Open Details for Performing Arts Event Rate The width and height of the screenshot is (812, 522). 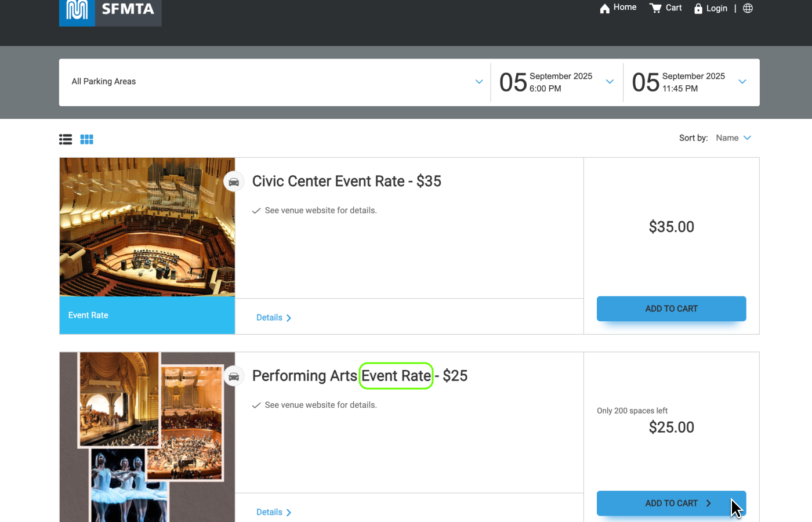[x=273, y=512]
